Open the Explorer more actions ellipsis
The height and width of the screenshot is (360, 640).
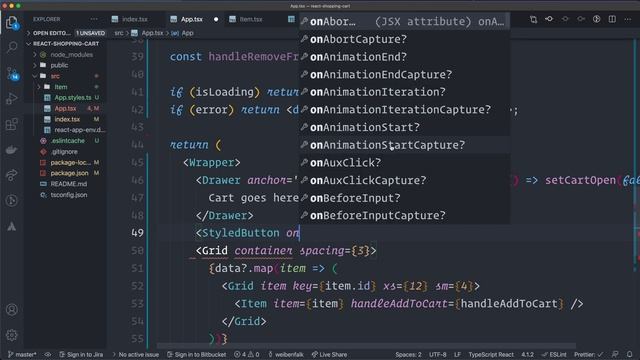coord(94,19)
